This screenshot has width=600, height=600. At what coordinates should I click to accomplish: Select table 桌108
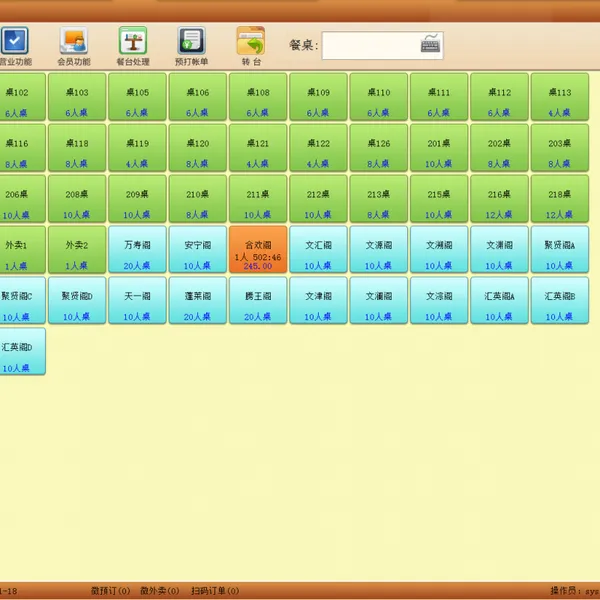click(258, 97)
